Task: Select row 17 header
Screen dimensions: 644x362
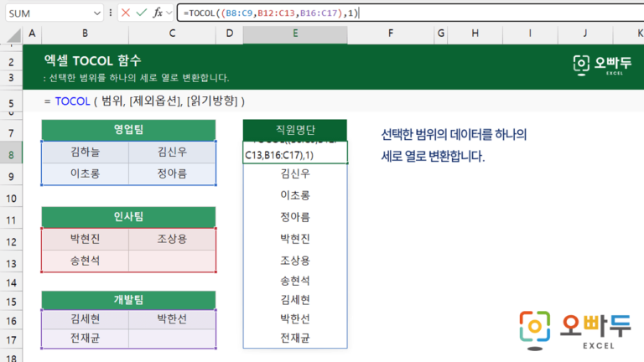Action: pyautogui.click(x=11, y=340)
